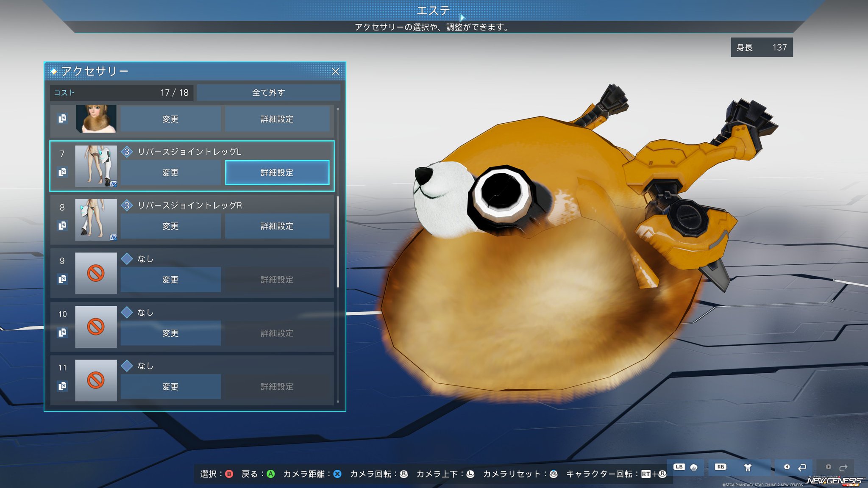Click the カメラ回転 button hint
The width and height of the screenshot is (868, 488).
pyautogui.click(x=379, y=474)
